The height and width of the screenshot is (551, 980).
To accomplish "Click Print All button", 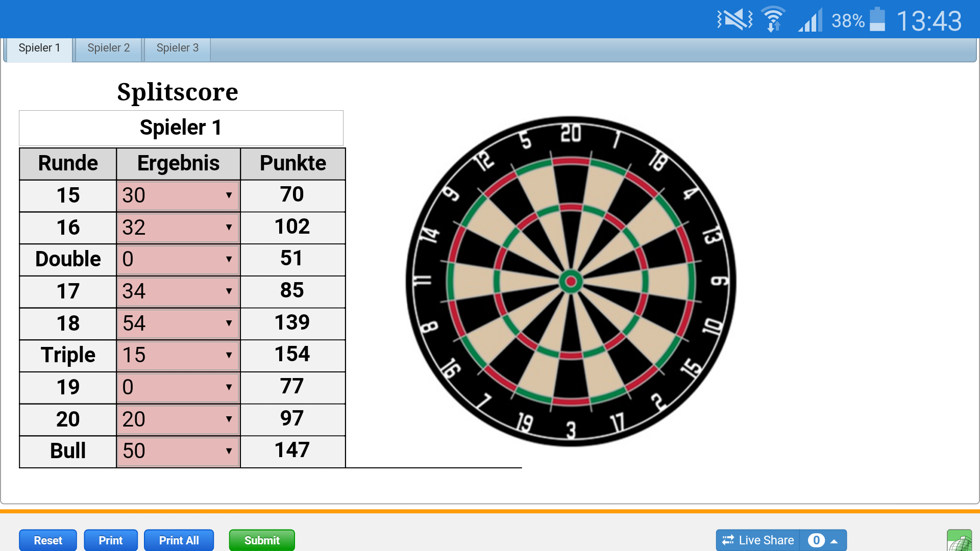I will [x=178, y=540].
